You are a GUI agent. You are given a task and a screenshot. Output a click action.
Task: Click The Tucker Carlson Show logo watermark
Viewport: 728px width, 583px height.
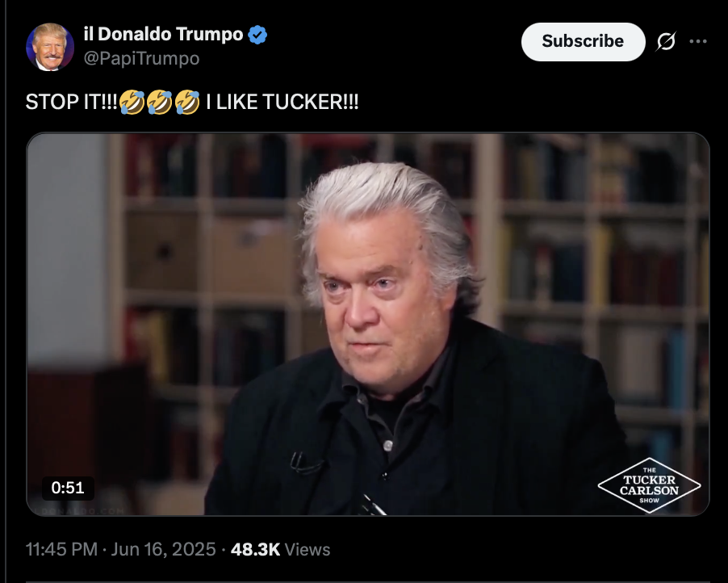tap(649, 485)
